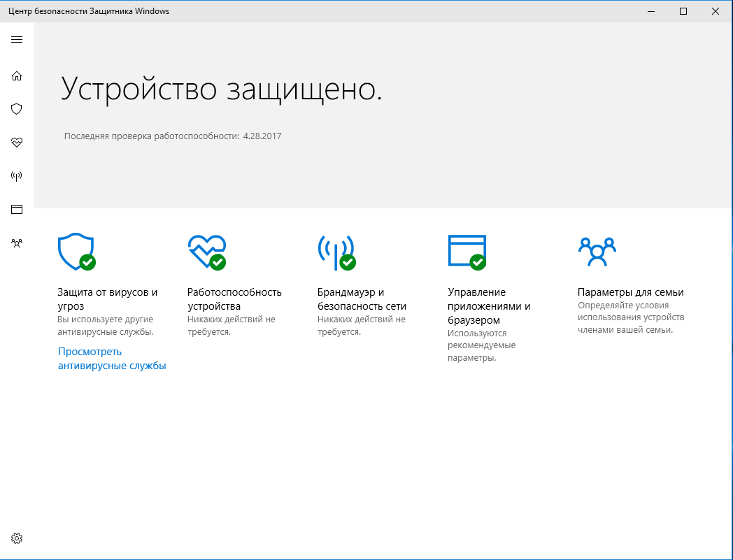Click Никаких действий не требуется under Работоспособность
The height and width of the screenshot is (560, 733).
point(232,326)
